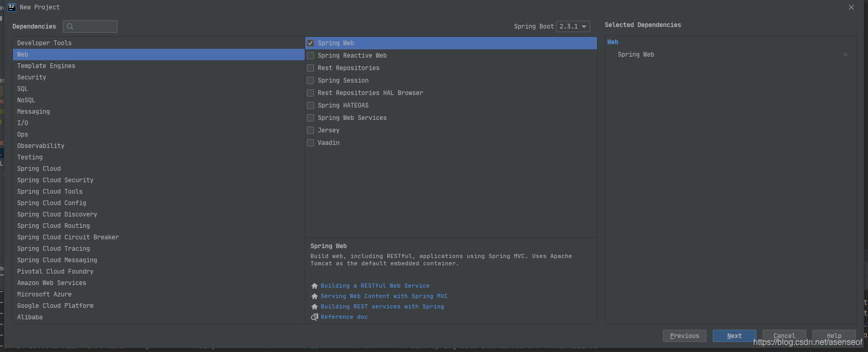Choose Spring Cloud Circuit Breaker category
Viewport: 868px width, 352px height.
point(158,237)
